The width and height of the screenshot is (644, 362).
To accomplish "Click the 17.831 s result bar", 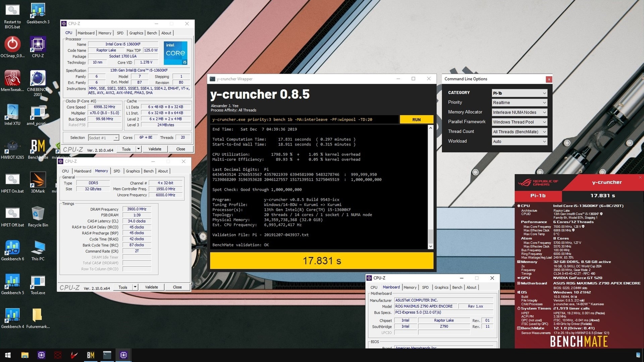I will point(322,261).
